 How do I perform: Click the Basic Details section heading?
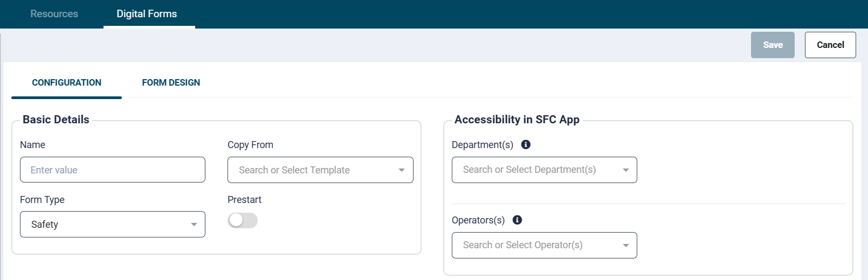click(x=56, y=120)
